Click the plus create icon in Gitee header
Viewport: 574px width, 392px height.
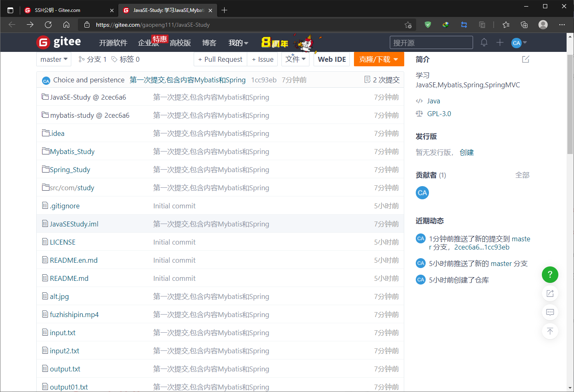(x=500, y=42)
